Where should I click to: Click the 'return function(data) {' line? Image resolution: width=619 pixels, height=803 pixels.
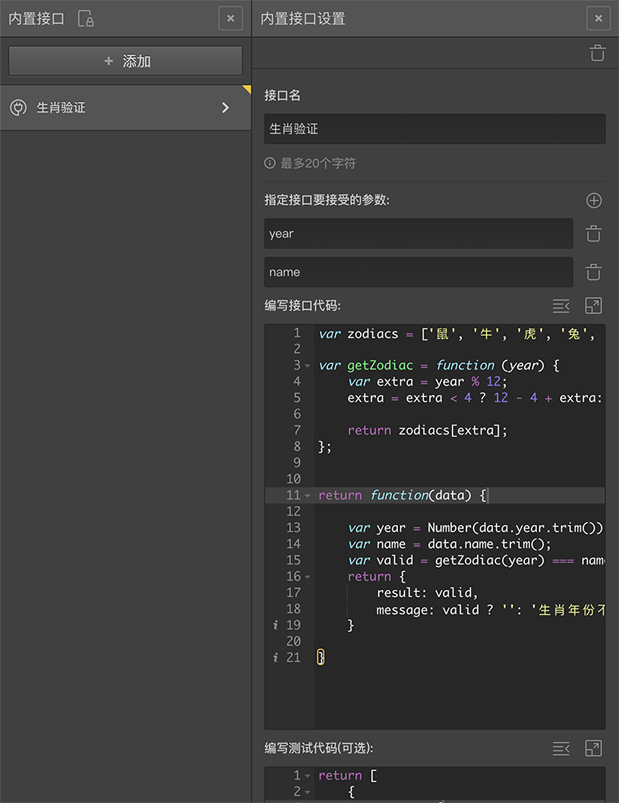[402, 495]
